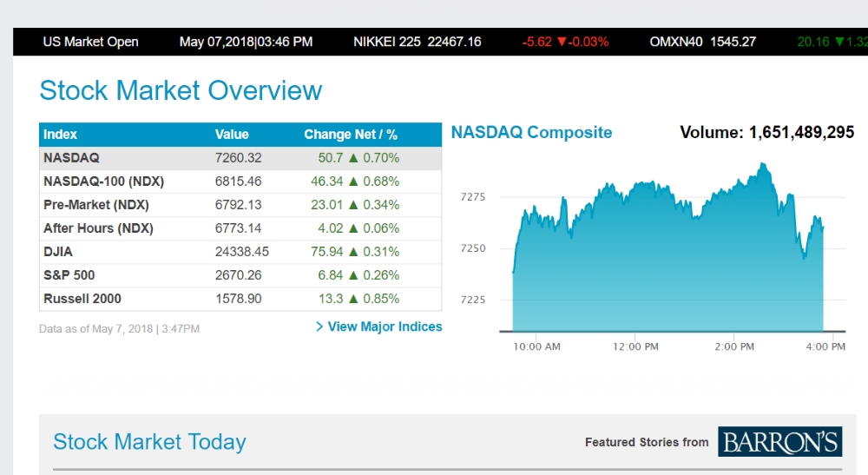
Task: Select the S&P 500 index row
Action: [x=240, y=275]
